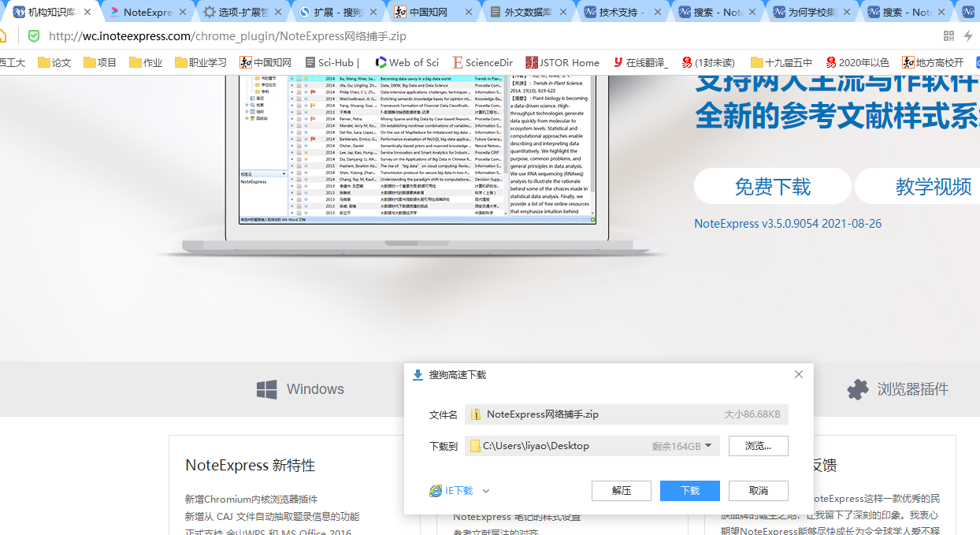
Task: Open the Sci-Hub bookmark
Action: tap(332, 62)
